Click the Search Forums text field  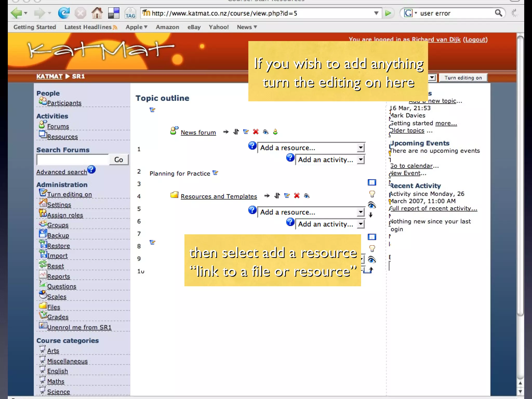[73, 160]
